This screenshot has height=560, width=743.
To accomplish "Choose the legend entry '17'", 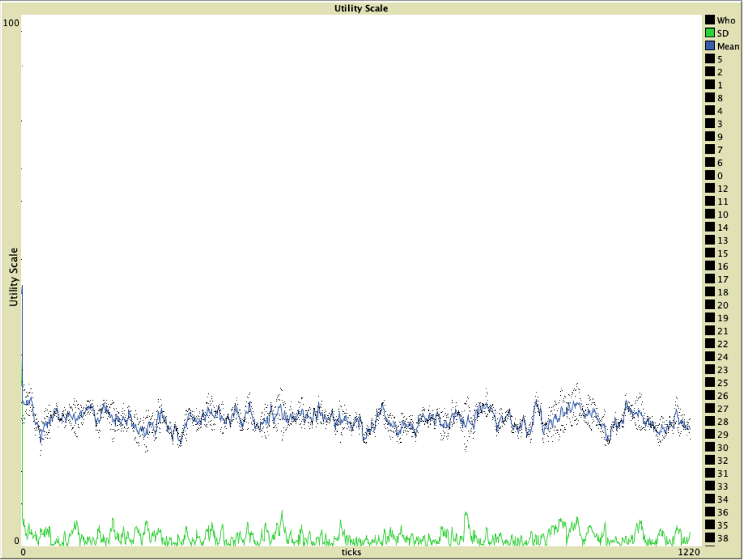I will tap(716, 279).
